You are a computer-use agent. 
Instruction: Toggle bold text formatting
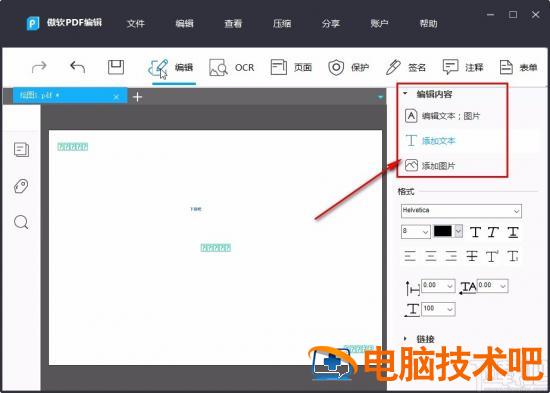(x=476, y=232)
